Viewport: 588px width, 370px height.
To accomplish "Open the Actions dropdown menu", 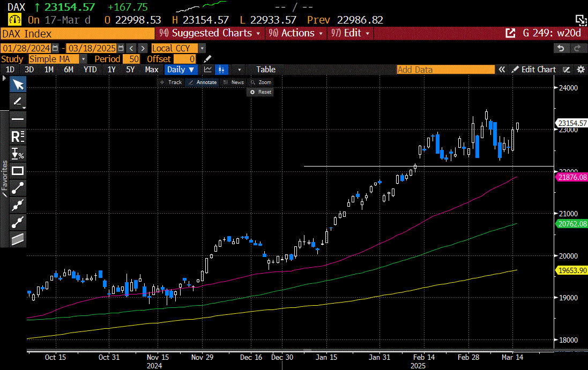I will [295, 33].
